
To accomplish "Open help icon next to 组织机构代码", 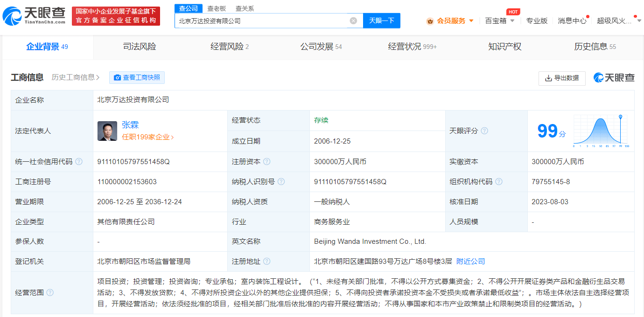I will click(x=499, y=182).
